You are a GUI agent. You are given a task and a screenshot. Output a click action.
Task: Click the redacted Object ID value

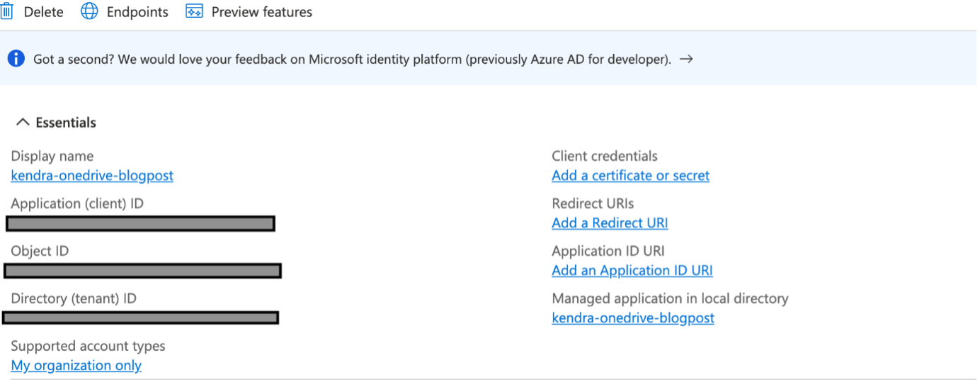coord(142,270)
